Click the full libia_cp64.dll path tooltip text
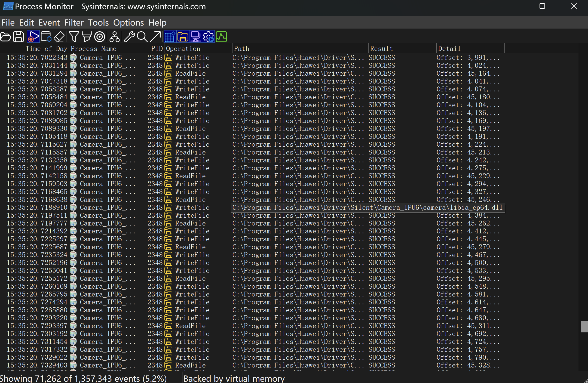Viewport: 588px width, 383px height. tap(367, 207)
